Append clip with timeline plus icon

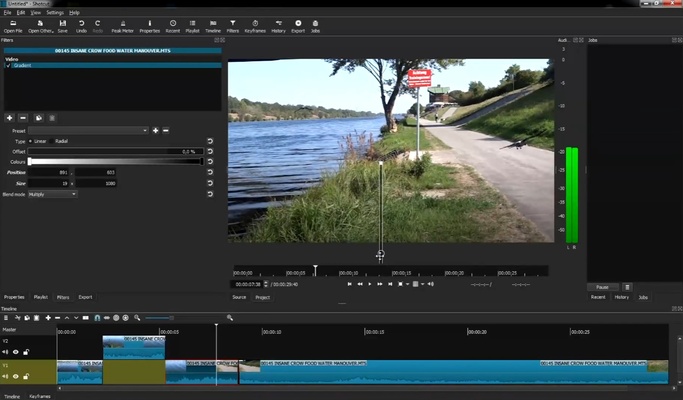(x=48, y=318)
